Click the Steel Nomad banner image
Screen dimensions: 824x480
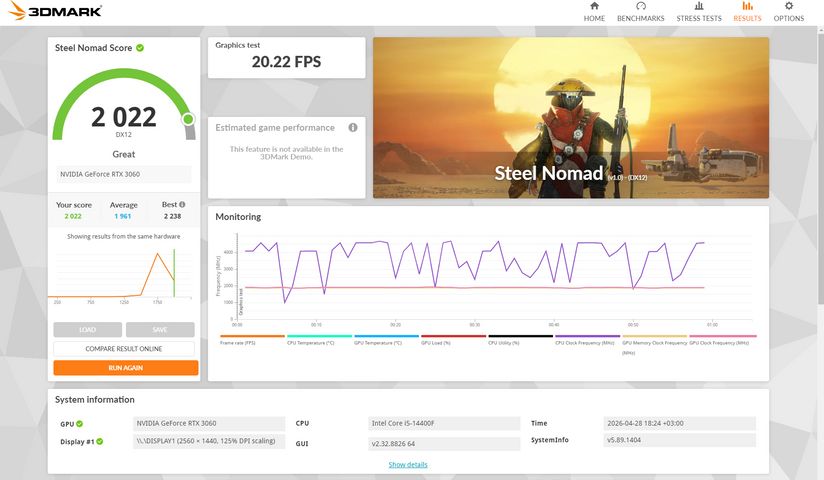click(571, 118)
